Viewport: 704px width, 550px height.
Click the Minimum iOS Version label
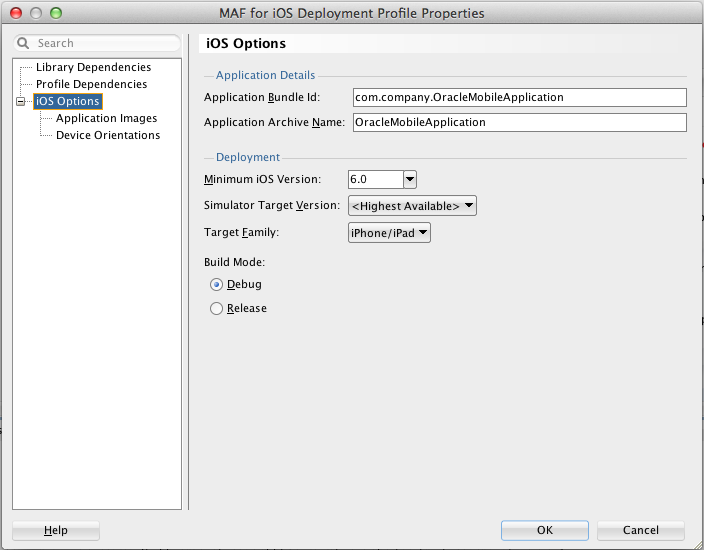coord(262,179)
